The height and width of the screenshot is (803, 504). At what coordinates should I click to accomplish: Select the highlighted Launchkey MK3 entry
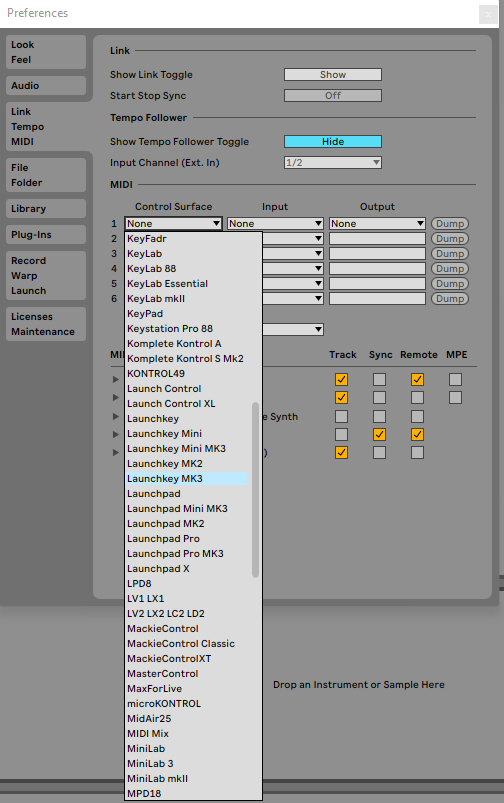coord(187,479)
